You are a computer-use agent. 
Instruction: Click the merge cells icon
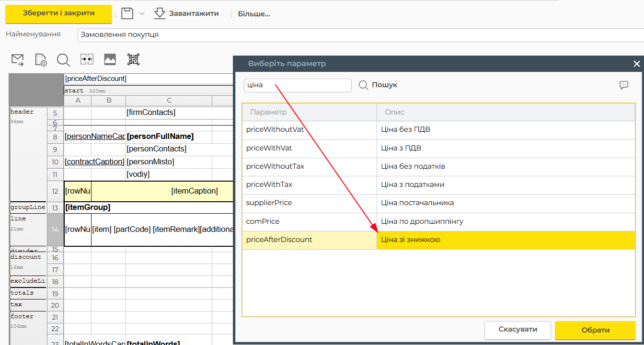click(87, 59)
